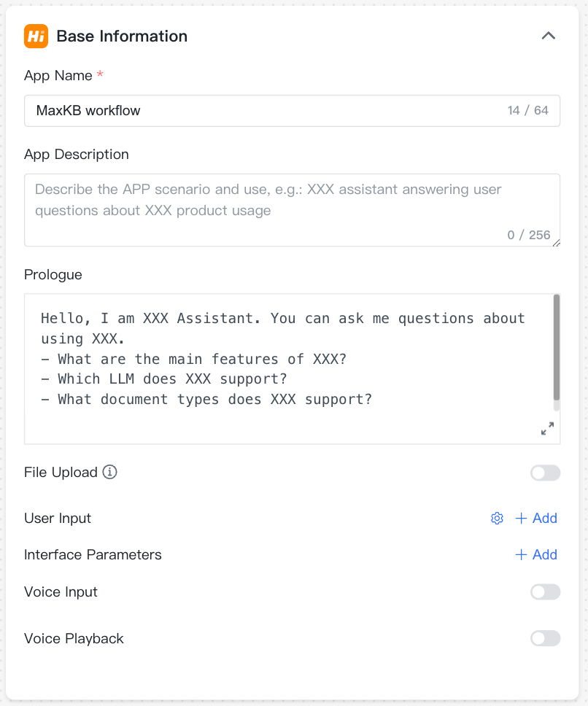
Task: Click the plus icon beside User Input
Action: (x=521, y=519)
